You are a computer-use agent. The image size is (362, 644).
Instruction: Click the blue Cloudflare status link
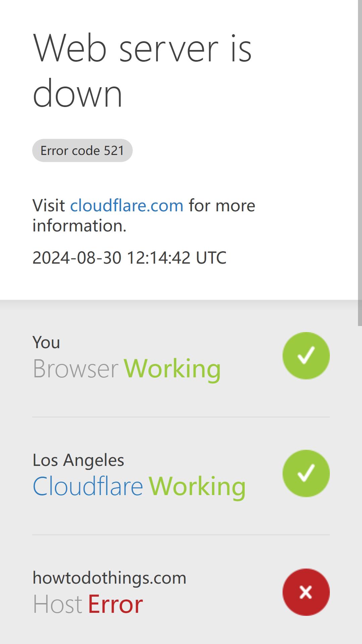(x=88, y=486)
